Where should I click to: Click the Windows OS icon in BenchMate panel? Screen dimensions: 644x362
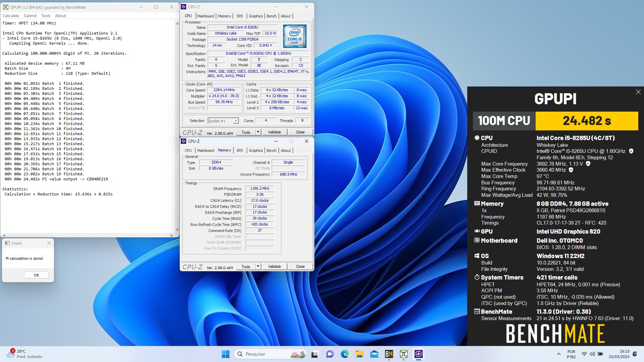[x=477, y=256]
